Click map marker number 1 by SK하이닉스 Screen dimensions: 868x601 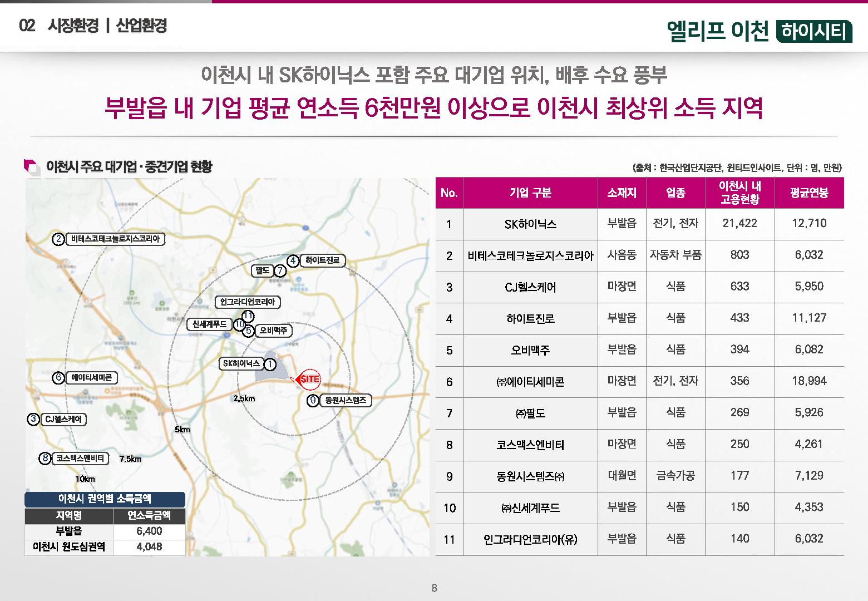[x=270, y=364]
